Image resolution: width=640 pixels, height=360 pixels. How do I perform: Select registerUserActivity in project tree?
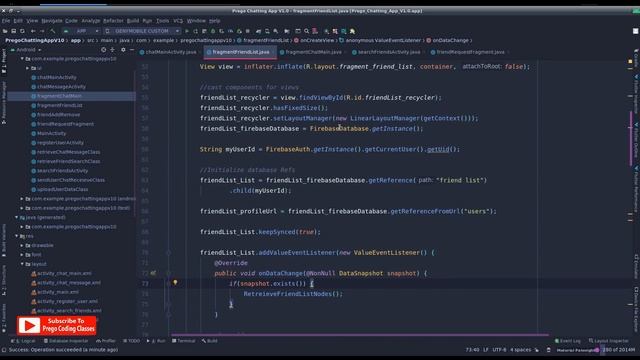pos(60,143)
